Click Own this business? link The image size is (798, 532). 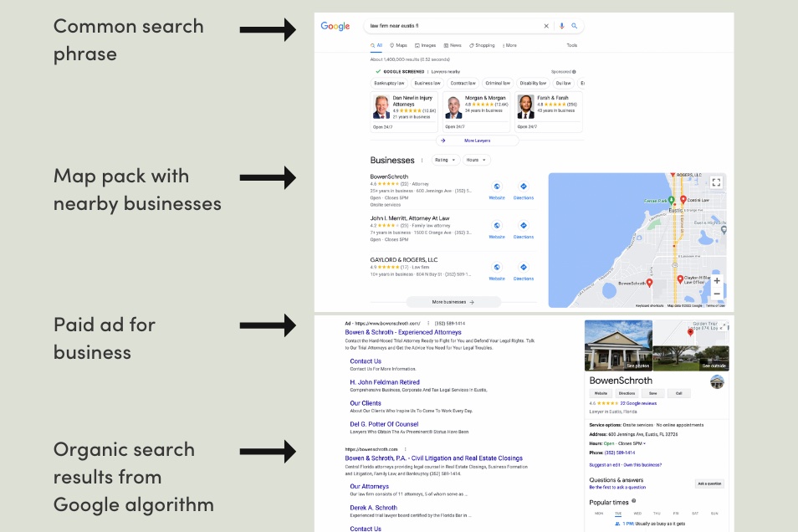coord(642,465)
